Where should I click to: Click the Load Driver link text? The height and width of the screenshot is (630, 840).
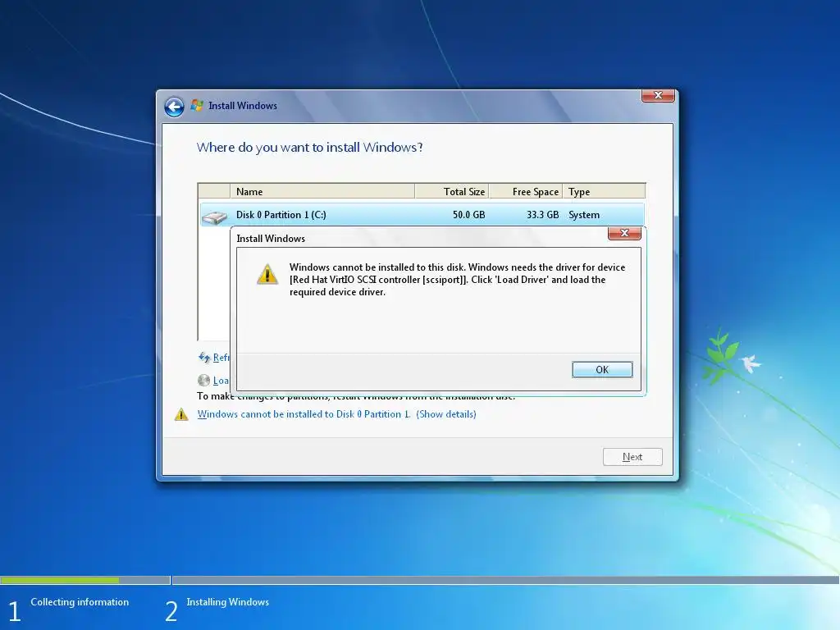pyautogui.click(x=221, y=381)
